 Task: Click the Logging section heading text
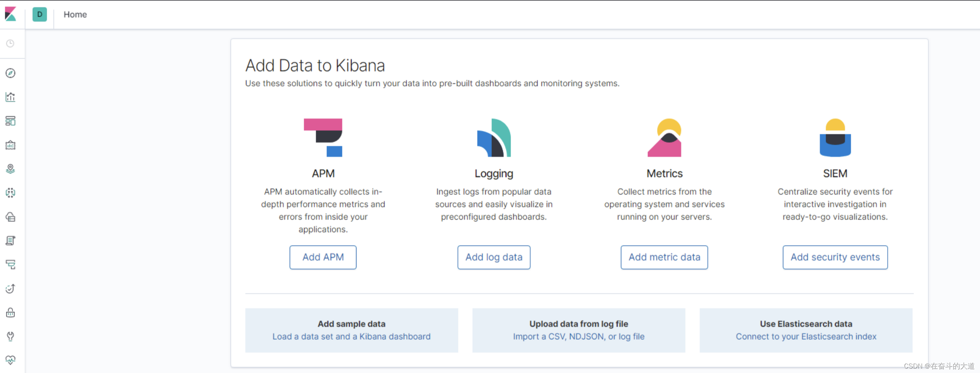tap(494, 174)
